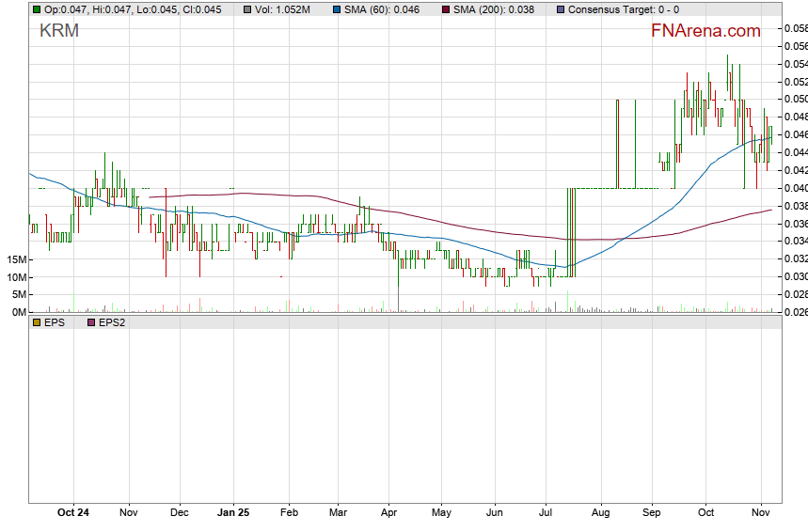Click the Nov label at right end of axis
Image resolution: width=808 pixels, height=532 pixels.
click(x=762, y=513)
